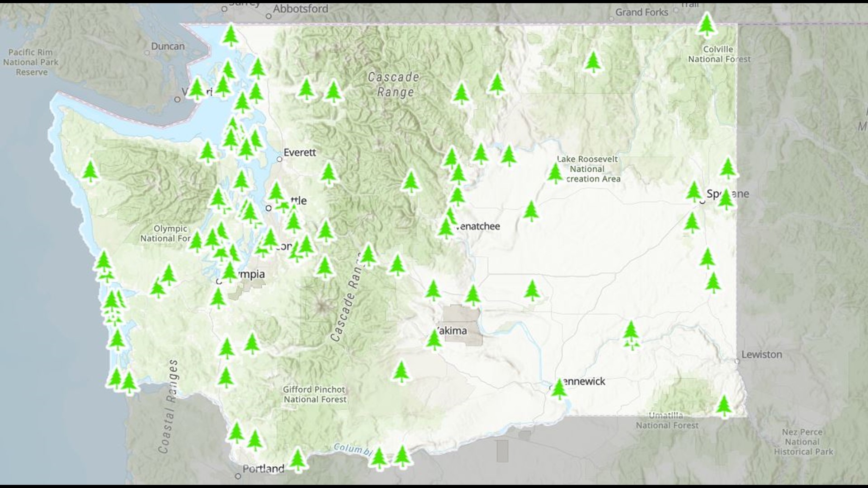The height and width of the screenshot is (488, 868).
Task: Select the Lewiston city label
Action: (762, 354)
